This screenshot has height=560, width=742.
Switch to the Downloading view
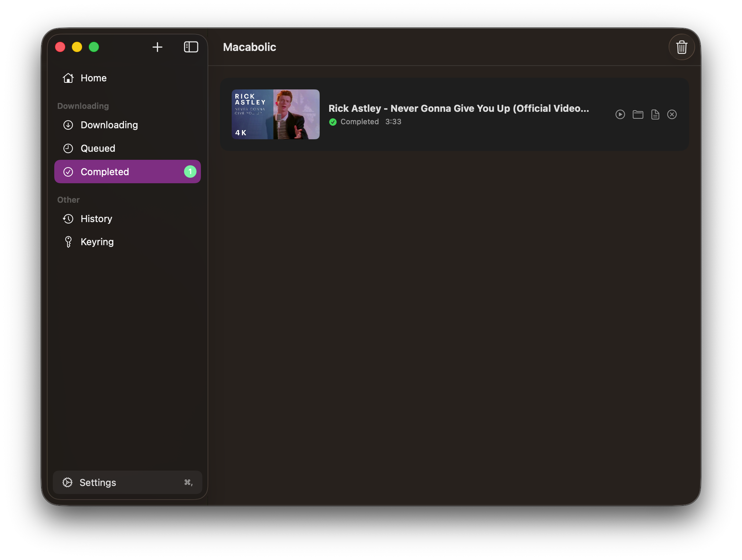pos(109,125)
